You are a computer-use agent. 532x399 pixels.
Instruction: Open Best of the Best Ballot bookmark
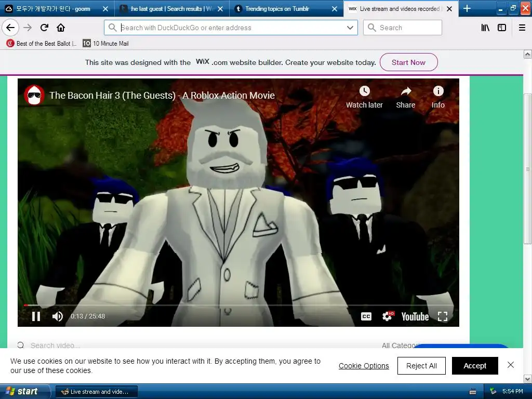[41, 44]
